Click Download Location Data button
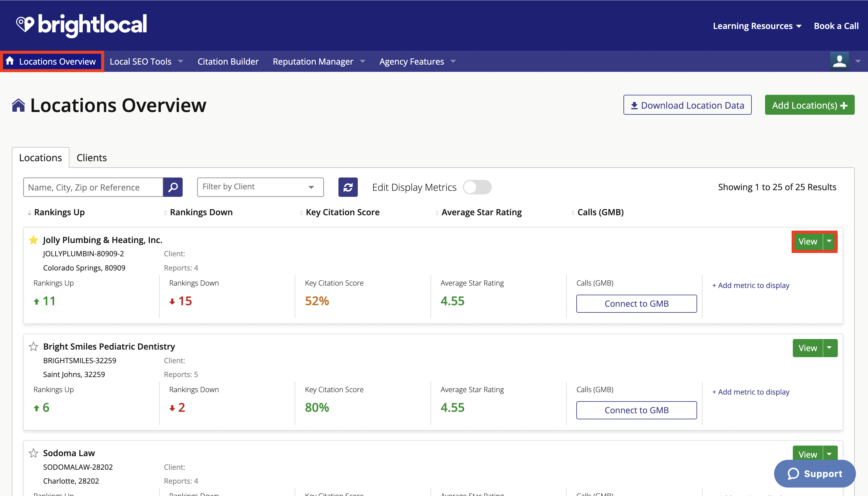This screenshot has height=496, width=868. coord(687,105)
